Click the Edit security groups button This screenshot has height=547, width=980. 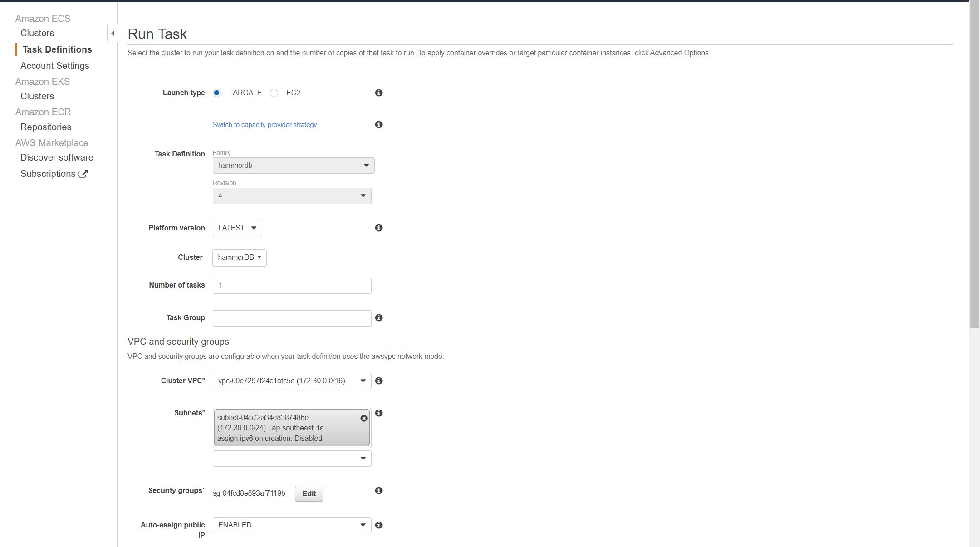point(309,493)
